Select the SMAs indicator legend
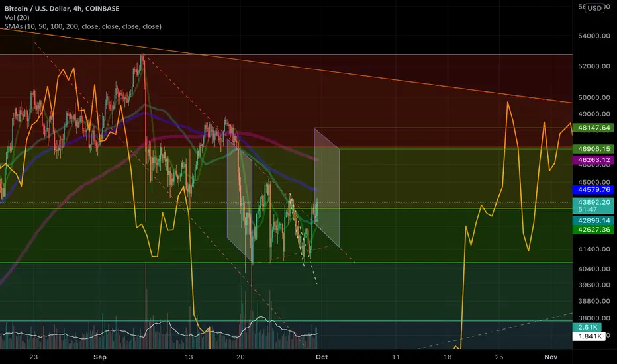 pyautogui.click(x=83, y=26)
